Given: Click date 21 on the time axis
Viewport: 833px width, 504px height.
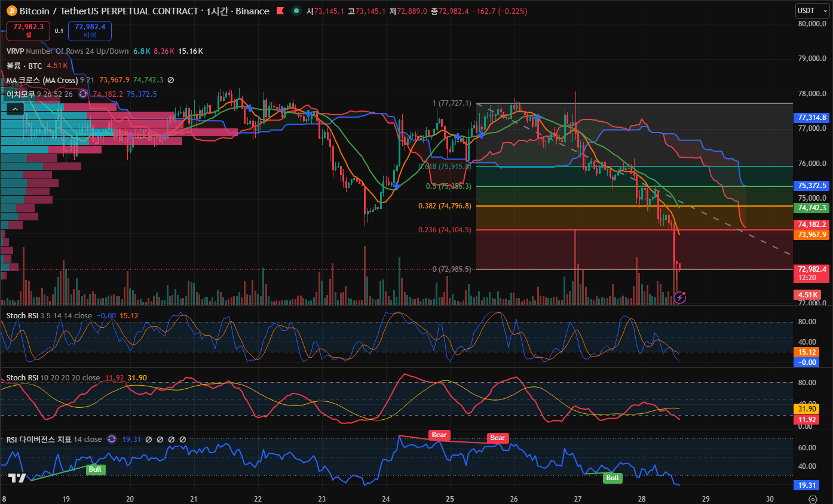Looking at the screenshot, I should [x=194, y=499].
